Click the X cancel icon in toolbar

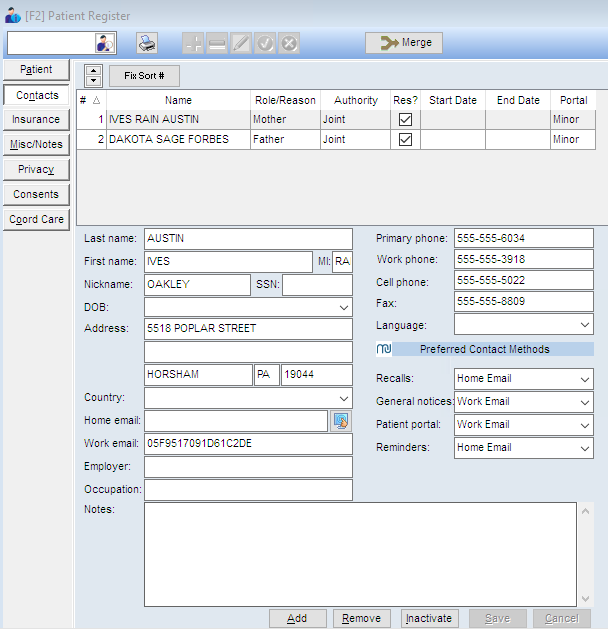click(289, 43)
